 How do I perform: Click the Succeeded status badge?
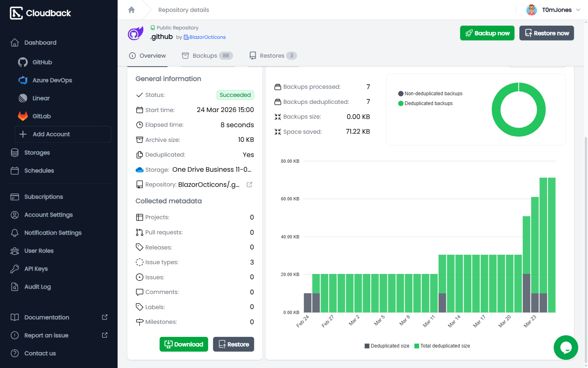pyautogui.click(x=235, y=95)
